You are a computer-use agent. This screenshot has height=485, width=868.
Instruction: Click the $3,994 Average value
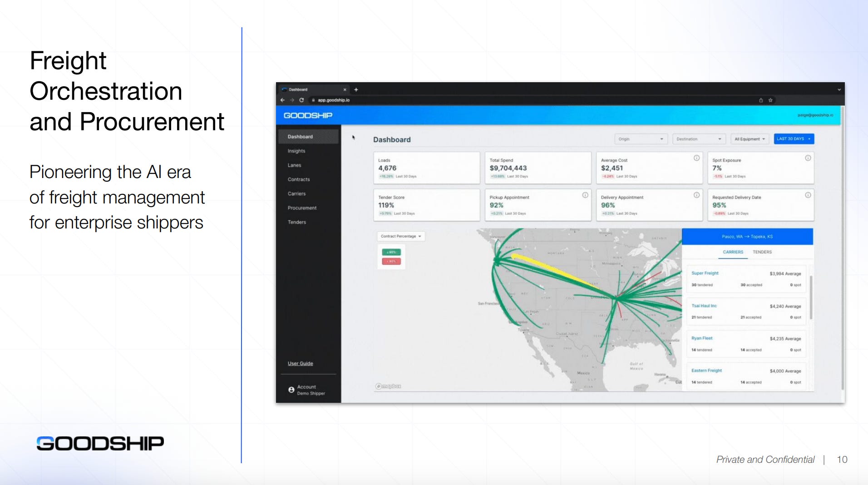(x=785, y=273)
